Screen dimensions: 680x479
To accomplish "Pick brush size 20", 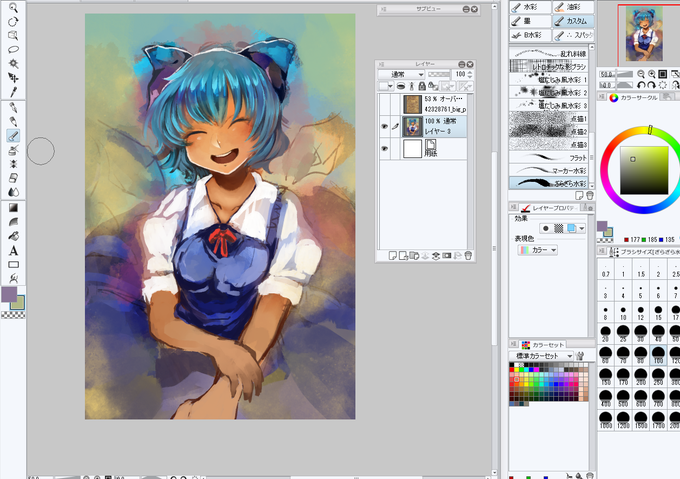I will 605,334.
